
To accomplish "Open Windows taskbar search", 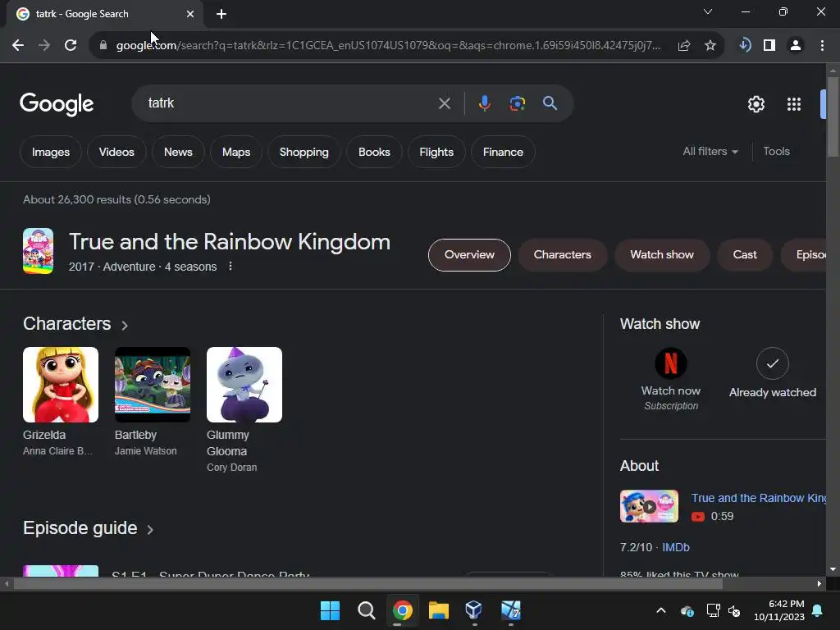I will tap(367, 610).
